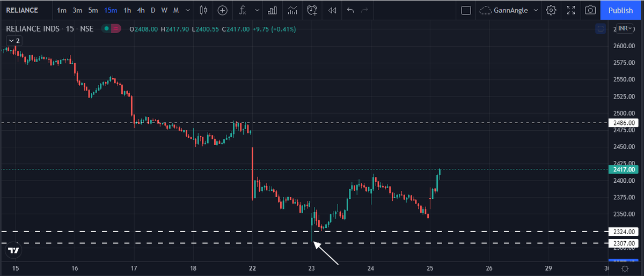Select the 2324.00 price level label
The image size is (644, 276).
click(624, 232)
